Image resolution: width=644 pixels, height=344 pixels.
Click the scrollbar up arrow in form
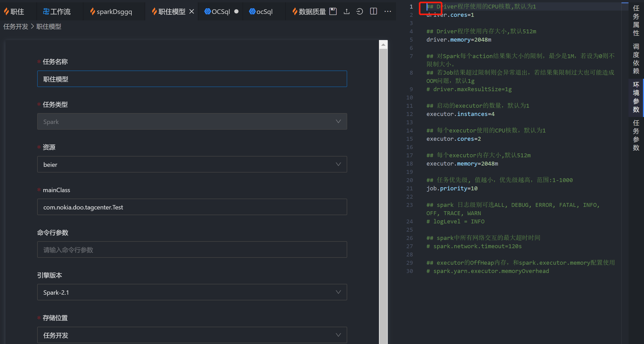(383, 45)
